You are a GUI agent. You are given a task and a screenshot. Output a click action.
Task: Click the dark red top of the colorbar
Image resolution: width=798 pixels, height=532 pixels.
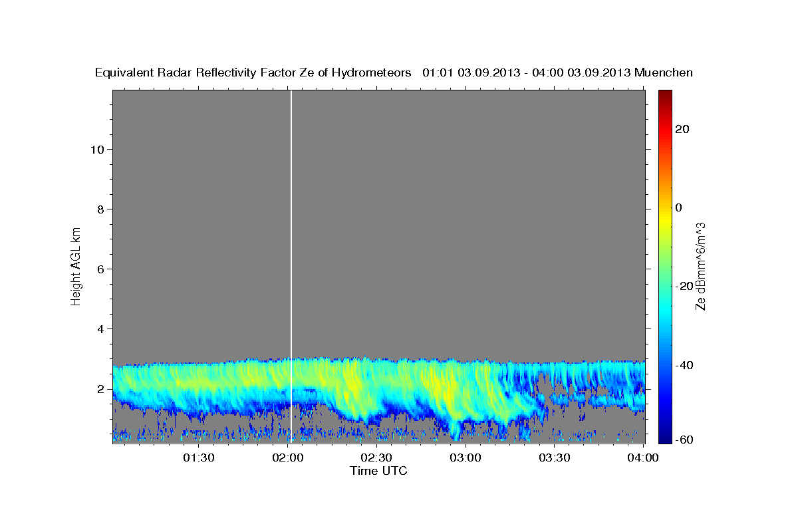pos(664,94)
